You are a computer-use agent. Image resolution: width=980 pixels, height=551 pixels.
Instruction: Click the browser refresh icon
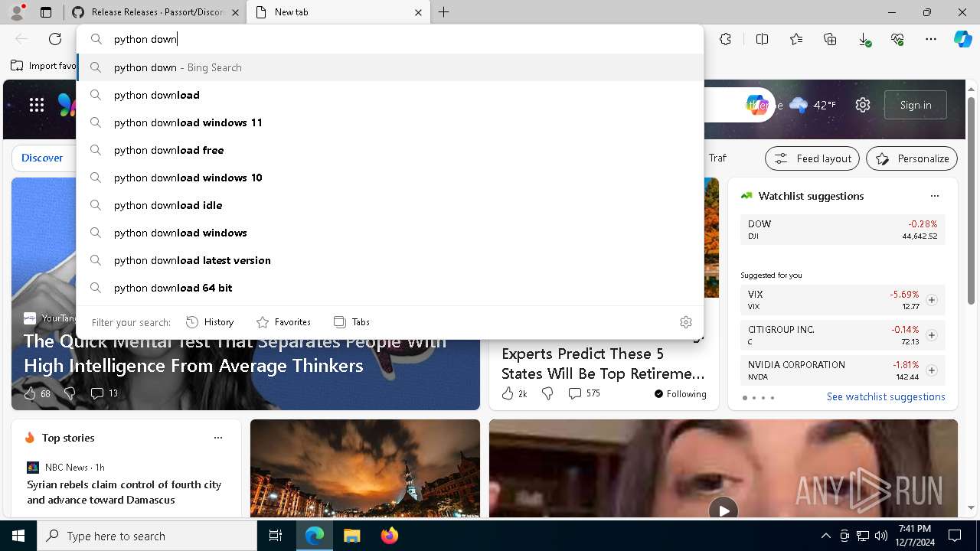(x=55, y=39)
